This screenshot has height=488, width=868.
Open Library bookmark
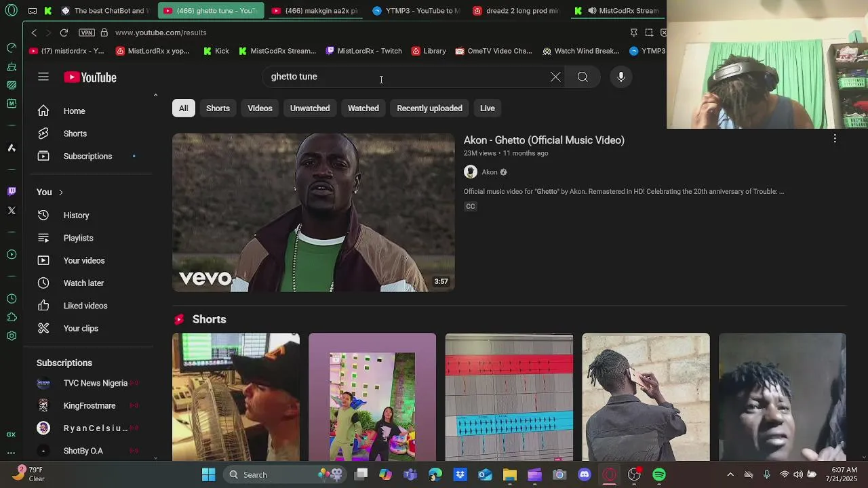pyautogui.click(x=428, y=51)
